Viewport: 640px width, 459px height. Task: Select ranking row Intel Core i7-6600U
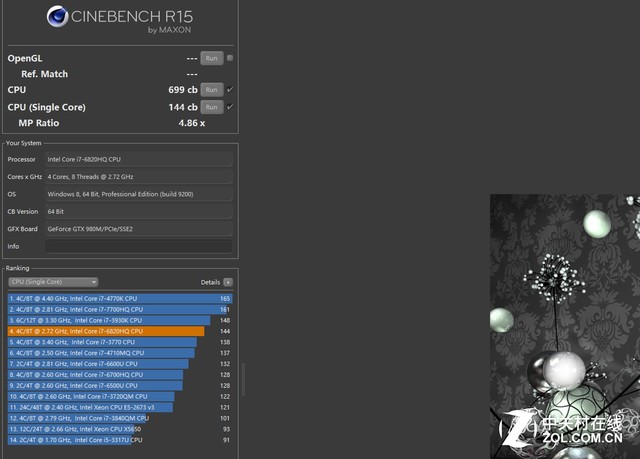pyautogui.click(x=120, y=364)
